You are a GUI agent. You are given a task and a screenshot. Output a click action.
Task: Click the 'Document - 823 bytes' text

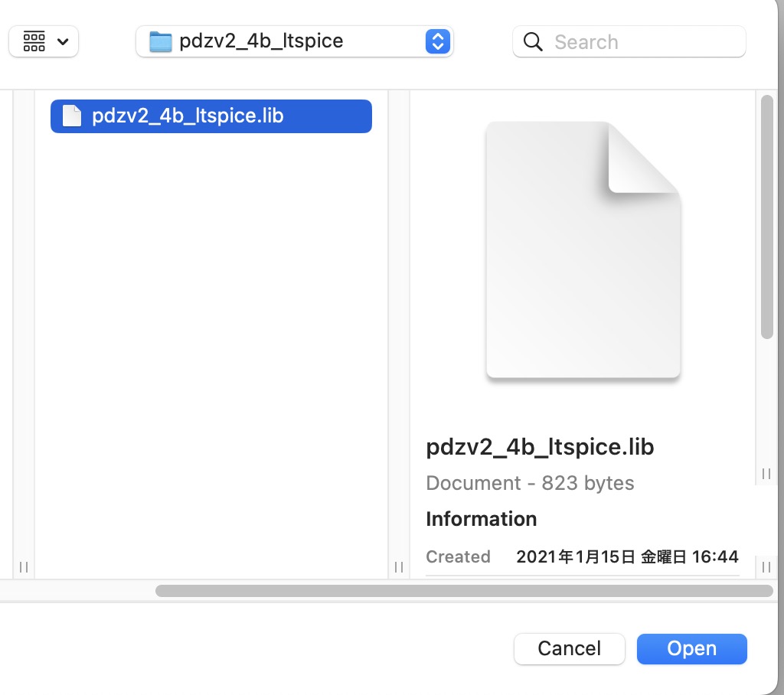[530, 484]
